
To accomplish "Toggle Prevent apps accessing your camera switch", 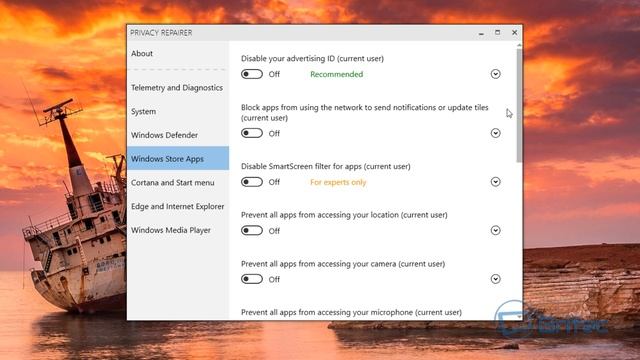I will point(252,279).
